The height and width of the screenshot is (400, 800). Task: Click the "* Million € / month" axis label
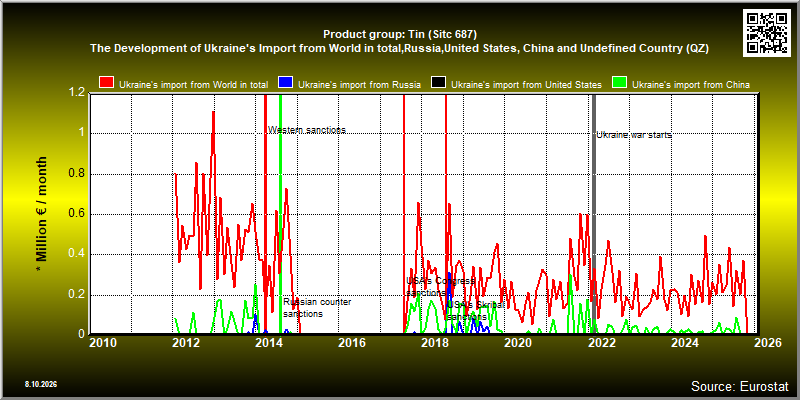(x=42, y=214)
